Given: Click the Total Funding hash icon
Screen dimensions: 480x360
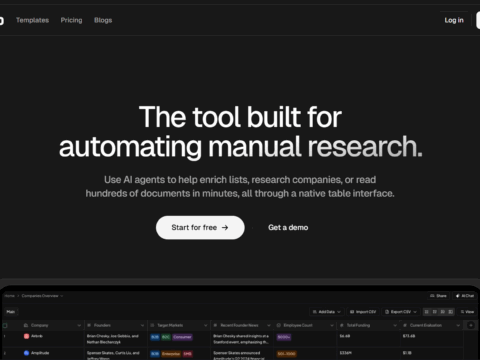Looking at the screenshot, I should [342, 325].
